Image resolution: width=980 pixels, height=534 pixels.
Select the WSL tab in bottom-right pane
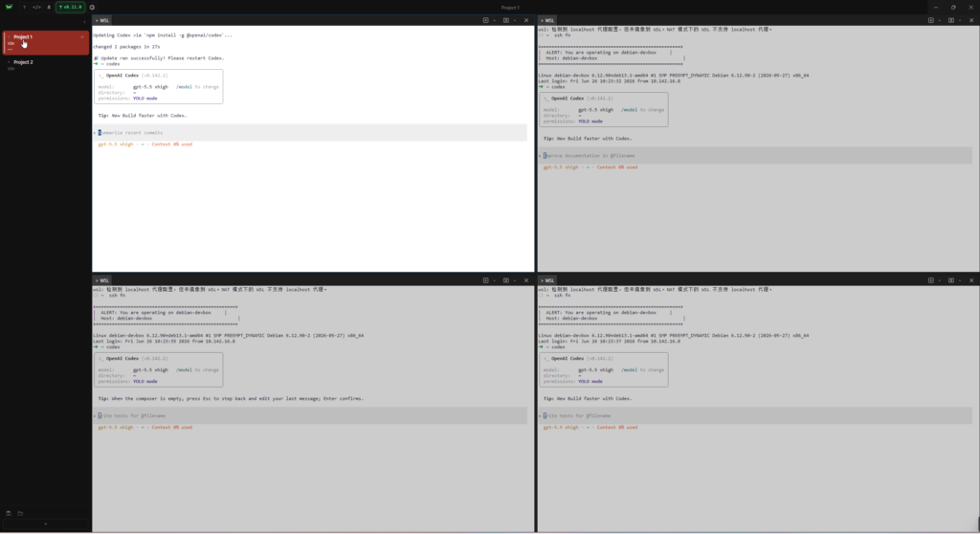click(547, 280)
